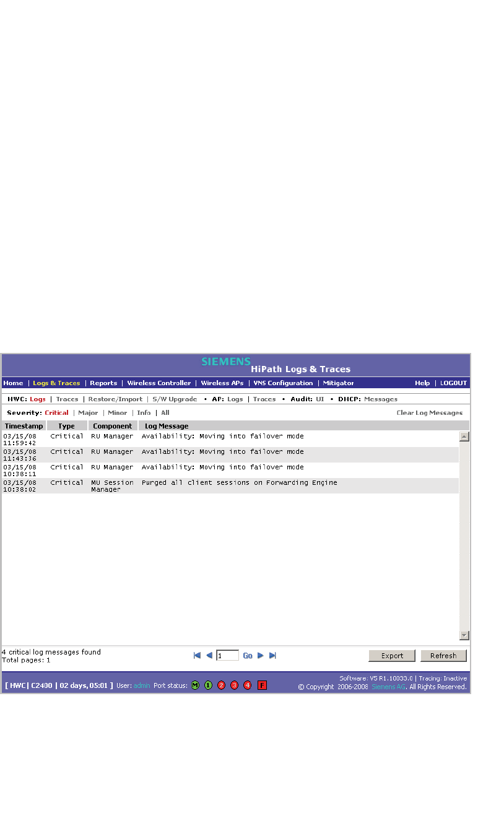Click '4 critical log messages found' text
The height and width of the screenshot is (813, 504).
pyautogui.click(x=51, y=652)
